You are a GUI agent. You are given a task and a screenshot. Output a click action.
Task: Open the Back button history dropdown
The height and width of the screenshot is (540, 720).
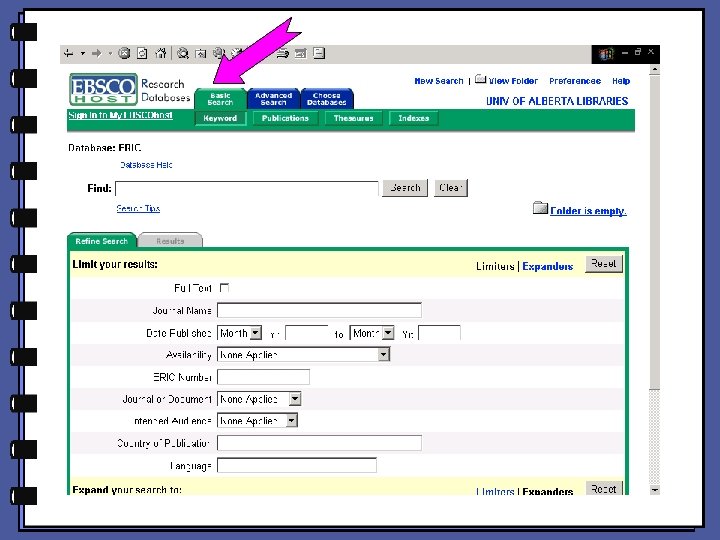point(83,54)
